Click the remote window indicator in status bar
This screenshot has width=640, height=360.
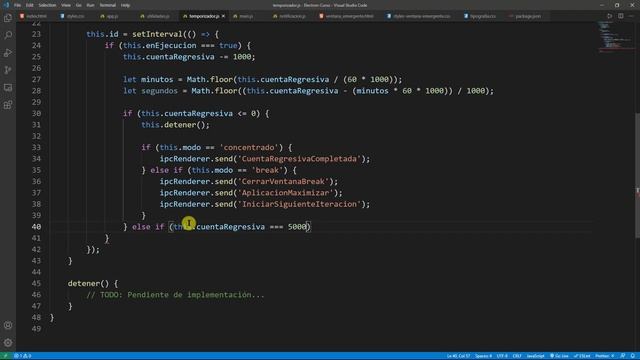click(x=5, y=356)
